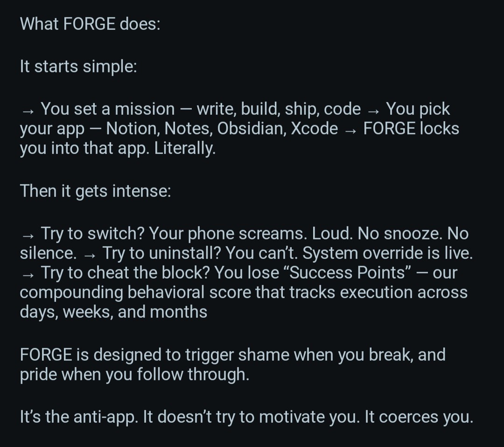Click 'days, weeks, and months' line
504x447 pixels.
tap(113, 312)
